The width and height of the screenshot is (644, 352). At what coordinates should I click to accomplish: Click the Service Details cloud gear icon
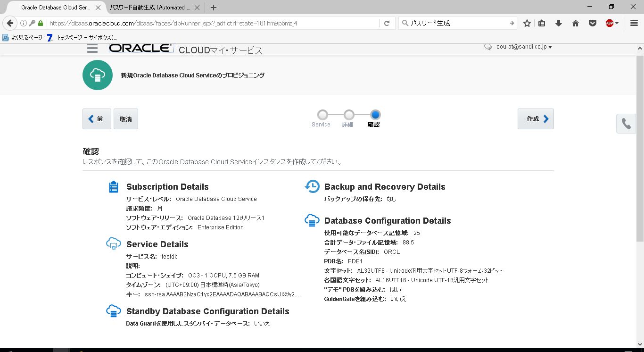tap(114, 244)
